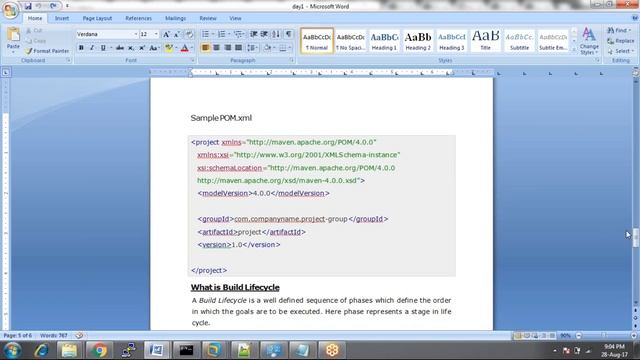
Task: Click the tab selector left of ruler
Action: pos(6,73)
